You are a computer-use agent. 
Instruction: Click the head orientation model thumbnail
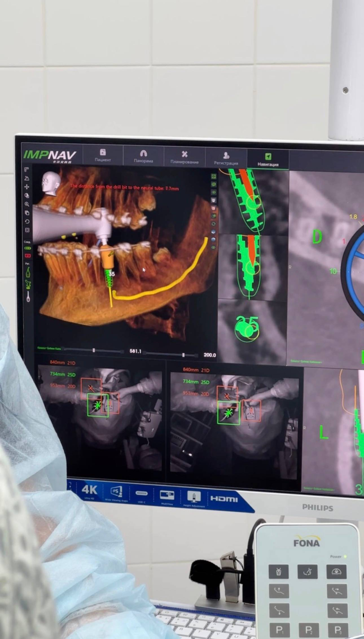pos(51,182)
